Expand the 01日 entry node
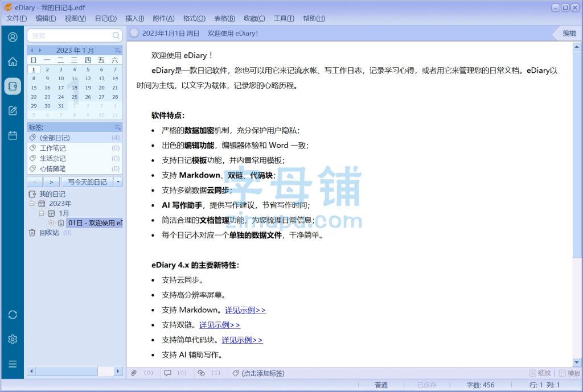The height and width of the screenshot is (392, 583). click(x=51, y=223)
